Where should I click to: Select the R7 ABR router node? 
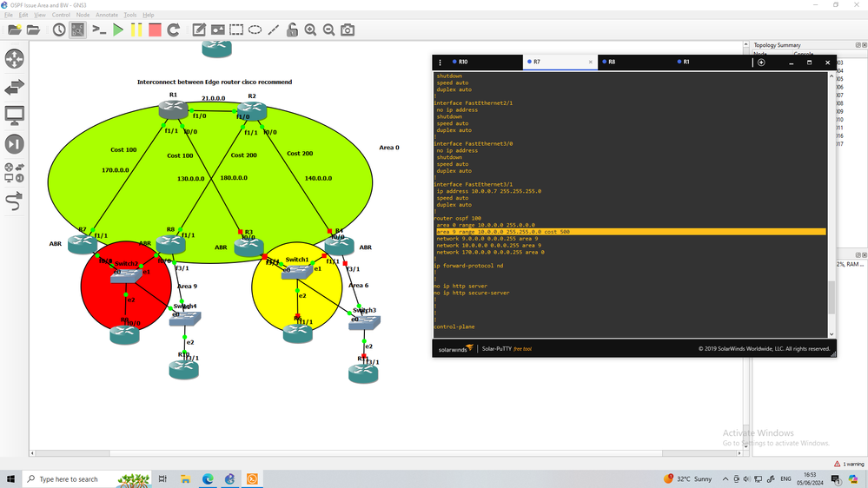(x=83, y=243)
